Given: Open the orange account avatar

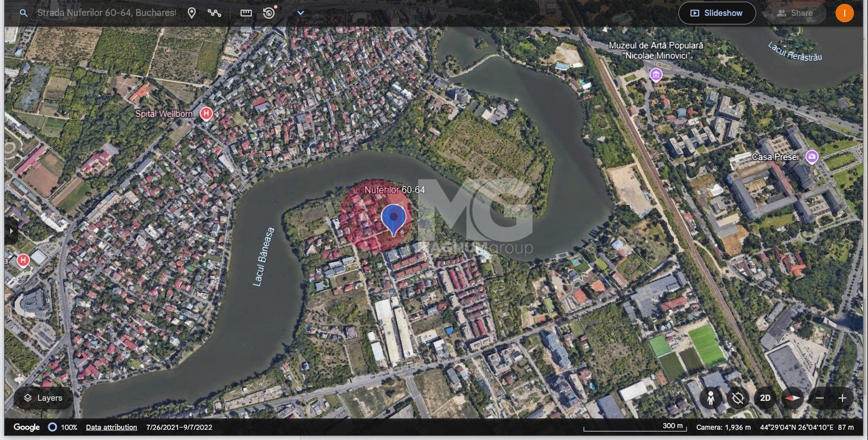Looking at the screenshot, I should 844,13.
